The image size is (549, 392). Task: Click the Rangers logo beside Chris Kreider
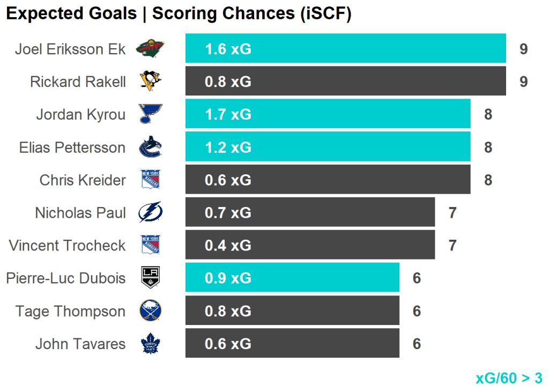[150, 180]
